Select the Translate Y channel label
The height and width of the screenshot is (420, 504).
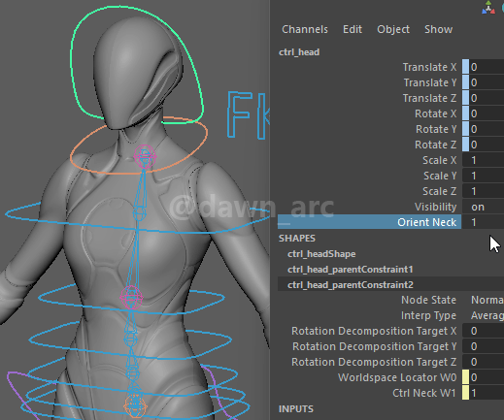(x=430, y=82)
